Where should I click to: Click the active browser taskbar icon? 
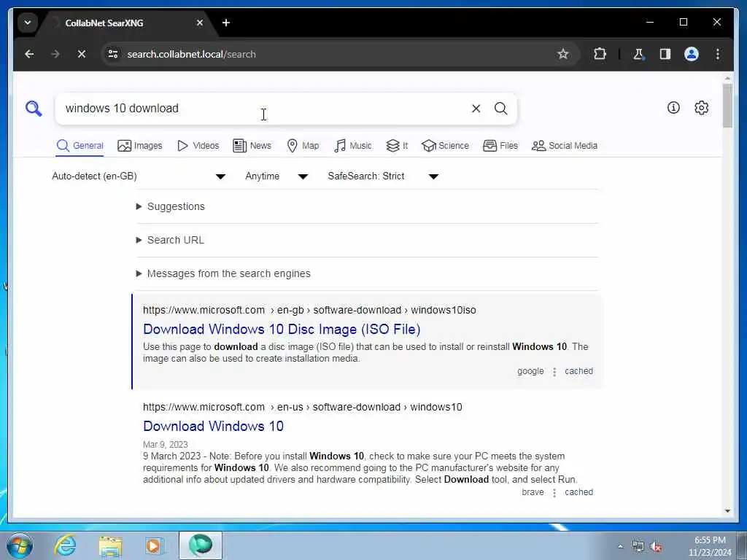click(x=200, y=545)
